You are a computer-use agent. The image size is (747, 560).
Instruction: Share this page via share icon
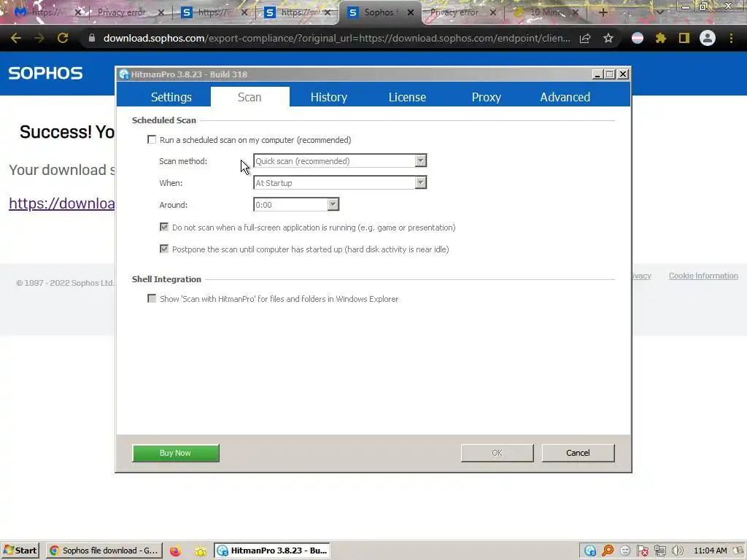point(585,38)
